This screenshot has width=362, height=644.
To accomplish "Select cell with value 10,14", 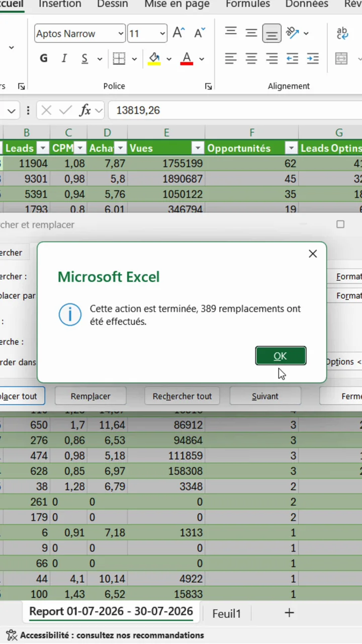I will [x=107, y=579].
